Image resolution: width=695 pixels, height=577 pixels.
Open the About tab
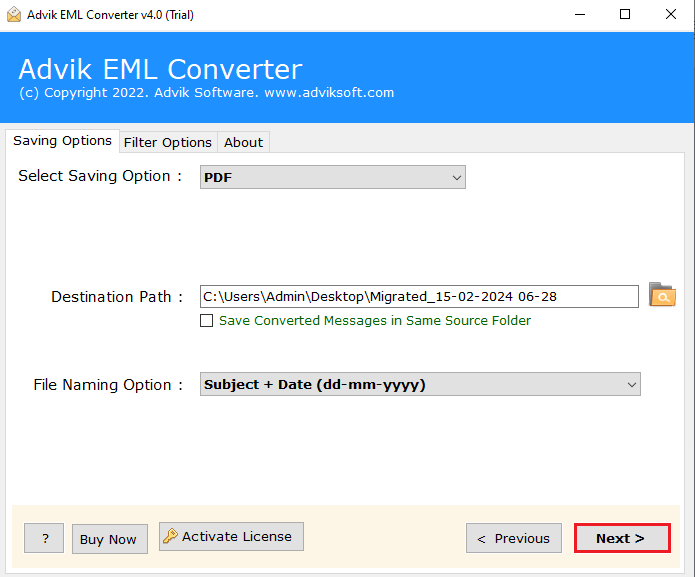[x=243, y=142]
